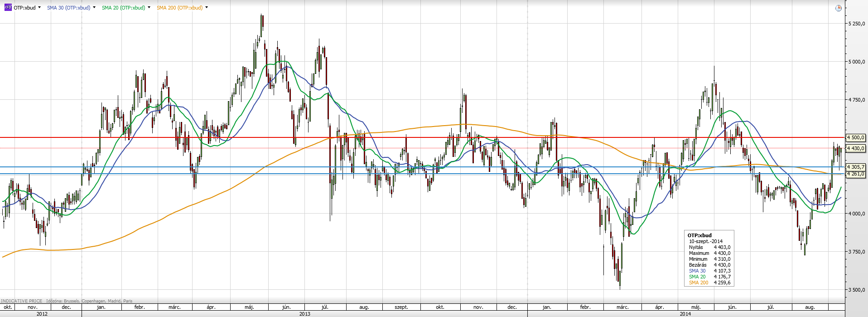Click the 5 250,0 price axis label
Image resolution: width=868 pixels, height=317 pixels.
click(x=856, y=24)
